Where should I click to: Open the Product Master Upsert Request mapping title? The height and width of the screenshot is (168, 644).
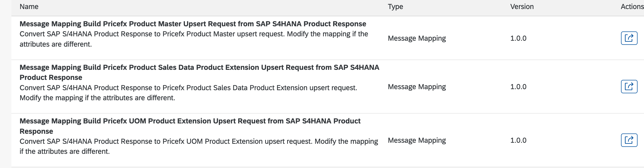point(193,24)
